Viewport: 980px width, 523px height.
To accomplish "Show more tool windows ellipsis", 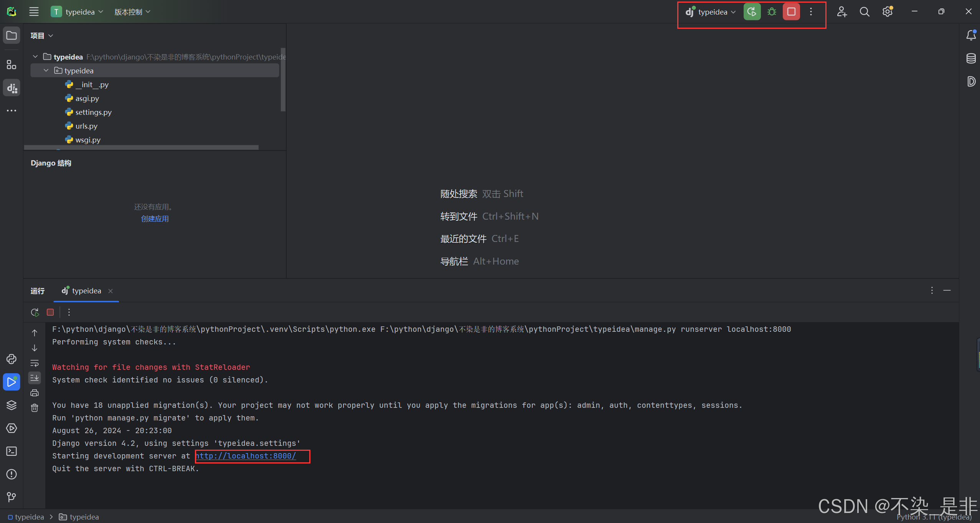I will point(12,111).
